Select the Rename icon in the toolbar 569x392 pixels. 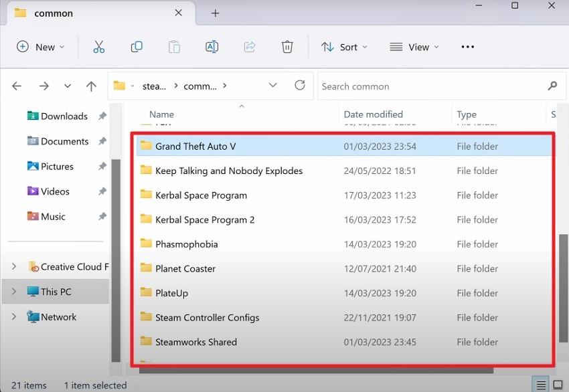coord(212,47)
